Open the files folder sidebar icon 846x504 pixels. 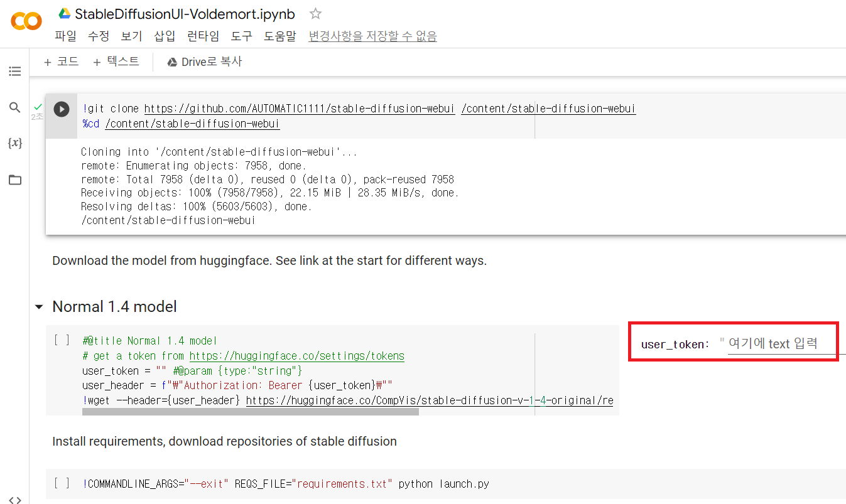pyautogui.click(x=15, y=180)
